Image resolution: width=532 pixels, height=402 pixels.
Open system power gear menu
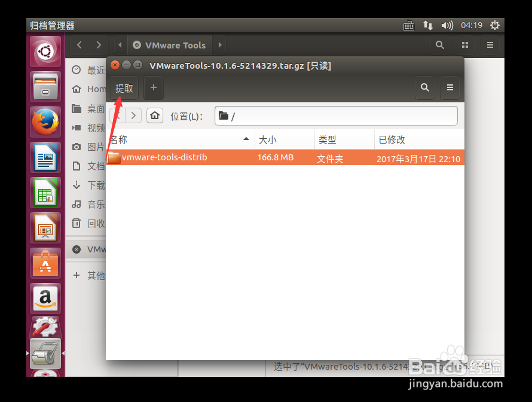pos(495,26)
